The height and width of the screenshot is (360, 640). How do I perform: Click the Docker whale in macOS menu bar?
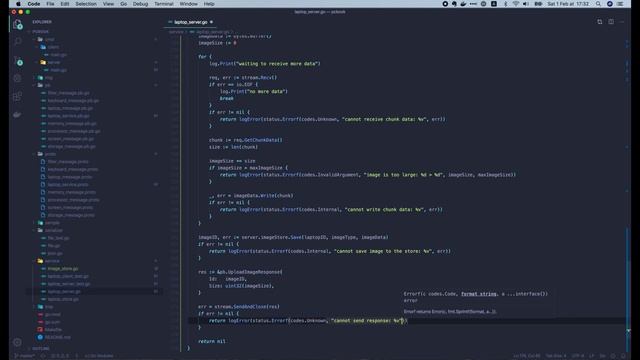coord(463,4)
